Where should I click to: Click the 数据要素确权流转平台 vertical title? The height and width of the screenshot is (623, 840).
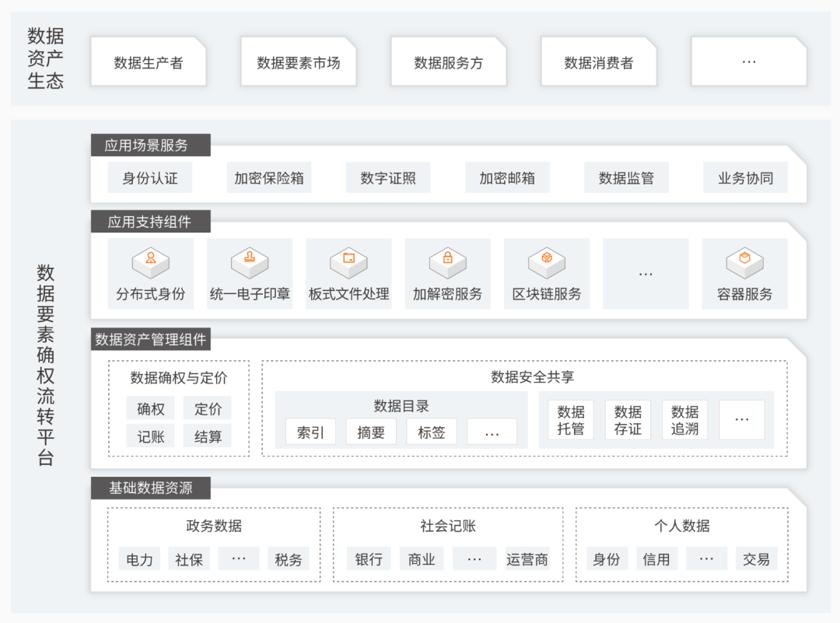46,365
